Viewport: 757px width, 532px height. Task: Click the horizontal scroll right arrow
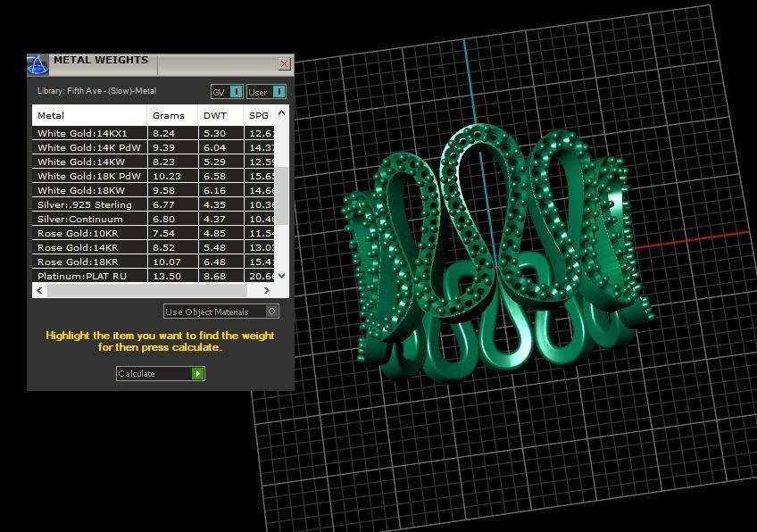[x=267, y=291]
